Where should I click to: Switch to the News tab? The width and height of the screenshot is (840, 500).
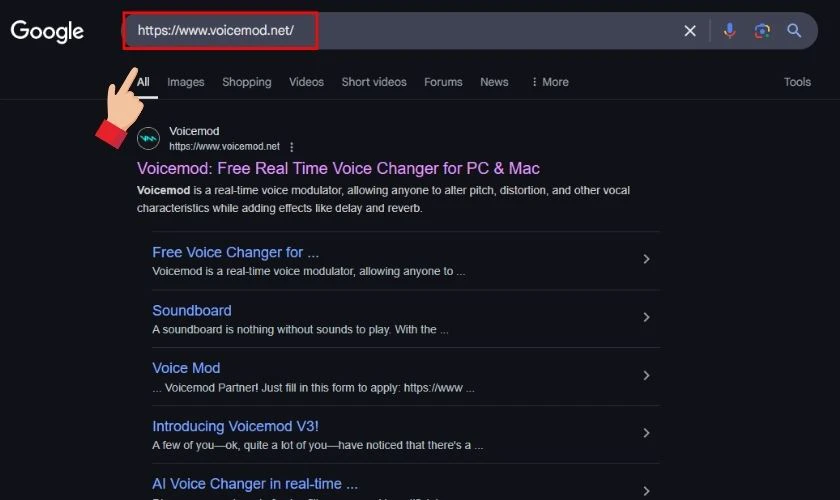coord(494,82)
